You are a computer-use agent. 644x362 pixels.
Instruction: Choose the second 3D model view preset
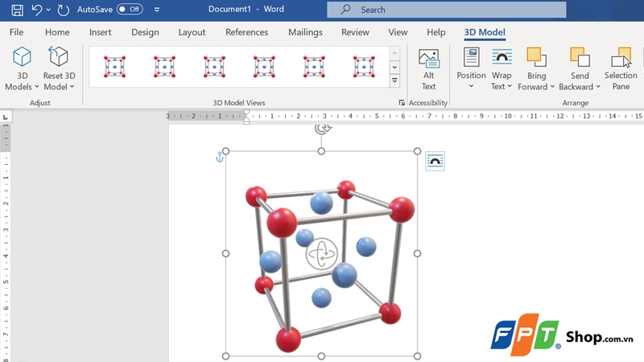[x=165, y=67]
